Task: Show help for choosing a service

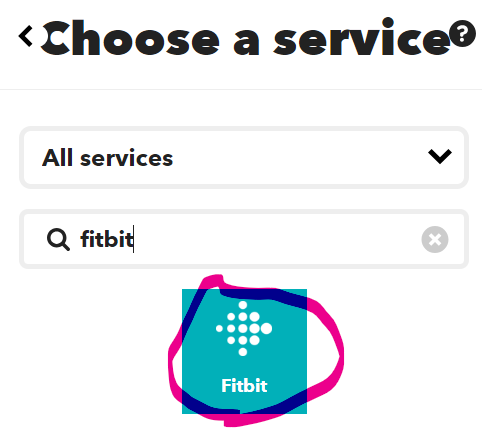Action: [462, 34]
